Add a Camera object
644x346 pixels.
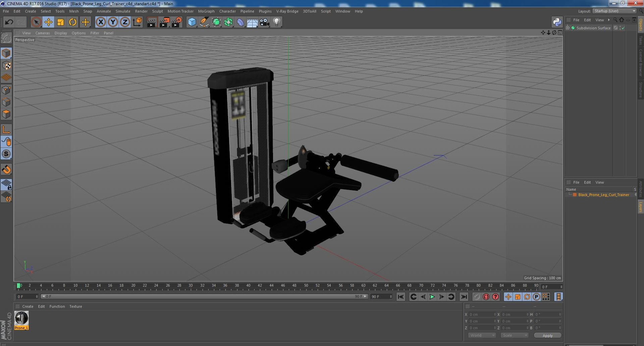pos(264,22)
